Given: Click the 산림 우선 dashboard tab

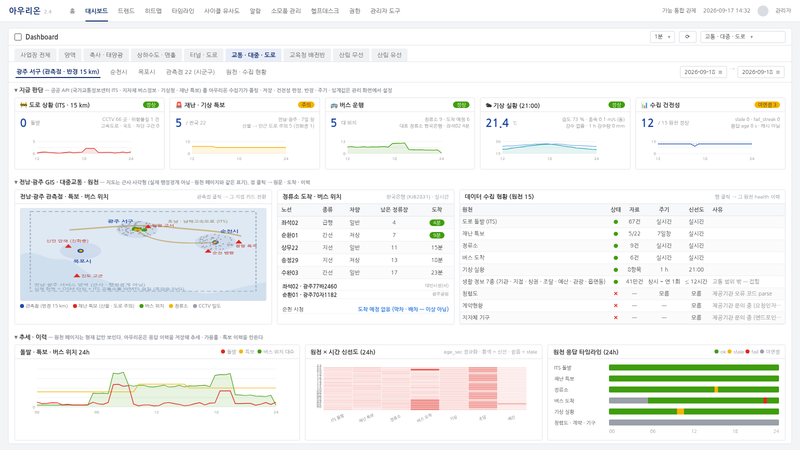Looking at the screenshot, I should (x=351, y=55).
